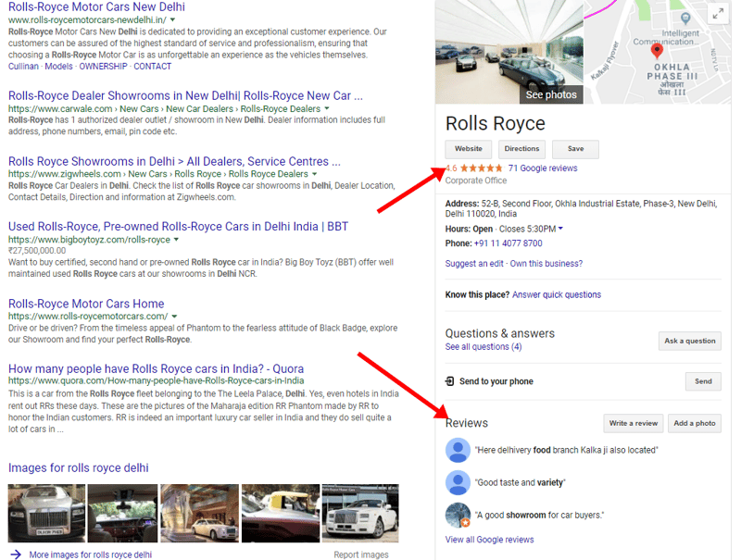Open the hotel lobby Rolls-Royce image

point(200,513)
